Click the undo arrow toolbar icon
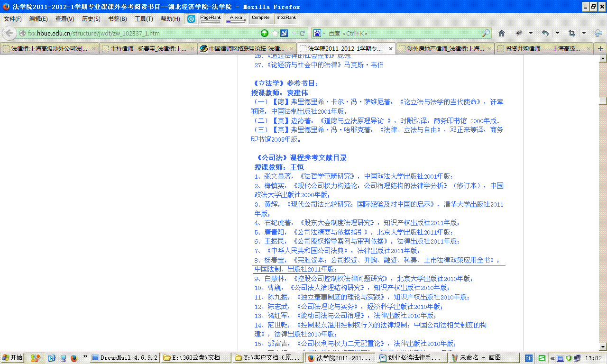This screenshot has width=607, height=364. [545, 33]
